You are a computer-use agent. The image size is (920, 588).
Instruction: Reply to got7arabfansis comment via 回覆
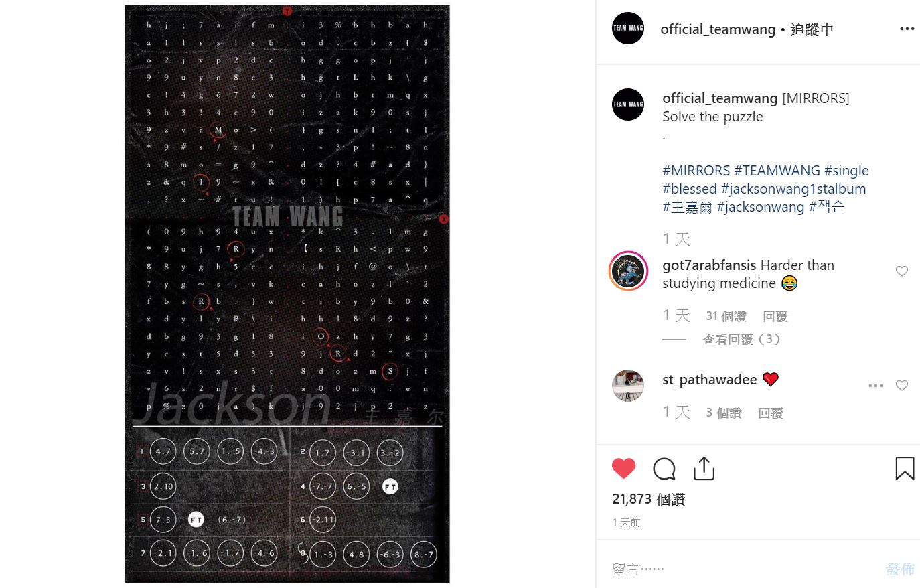[x=775, y=316]
